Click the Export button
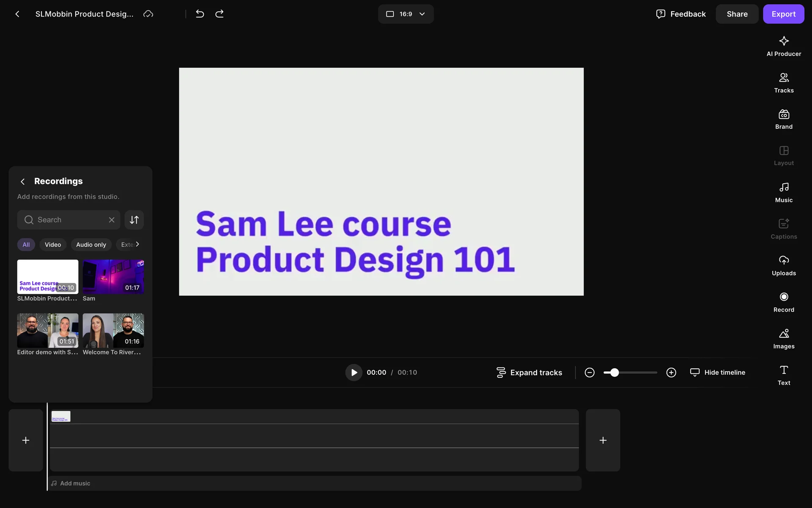 click(783, 14)
